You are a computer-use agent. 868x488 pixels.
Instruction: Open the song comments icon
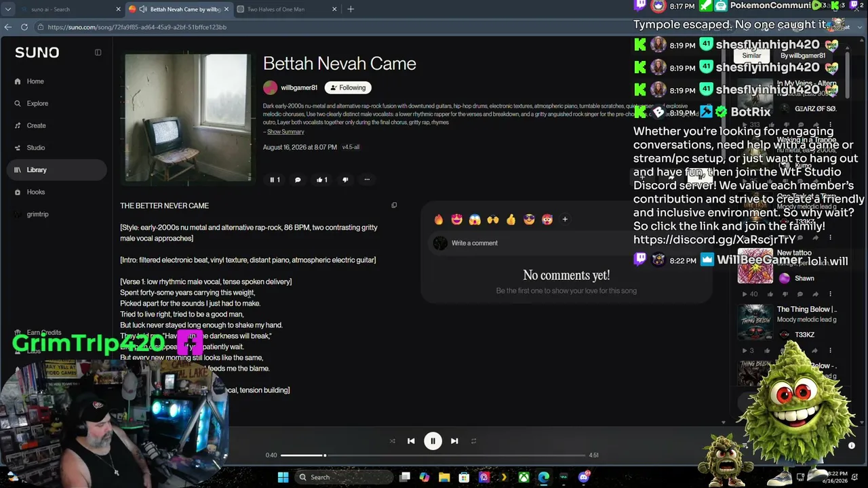point(298,180)
